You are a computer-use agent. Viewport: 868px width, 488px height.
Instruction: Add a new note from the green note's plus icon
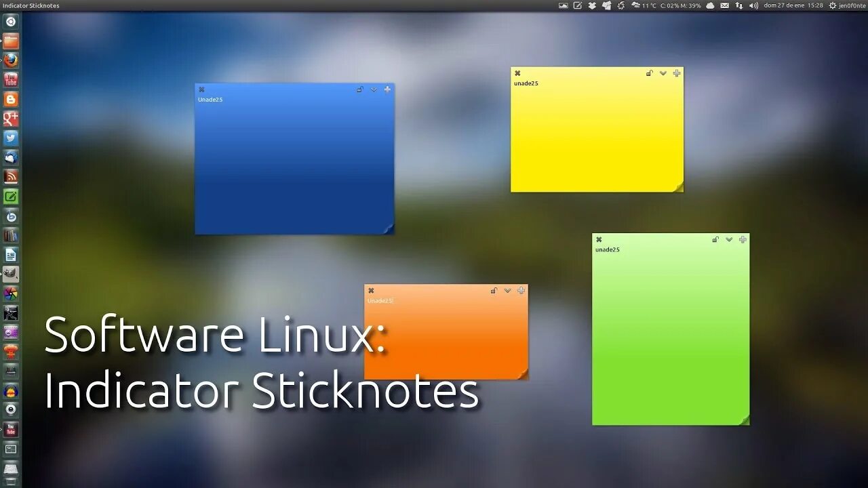pos(743,239)
